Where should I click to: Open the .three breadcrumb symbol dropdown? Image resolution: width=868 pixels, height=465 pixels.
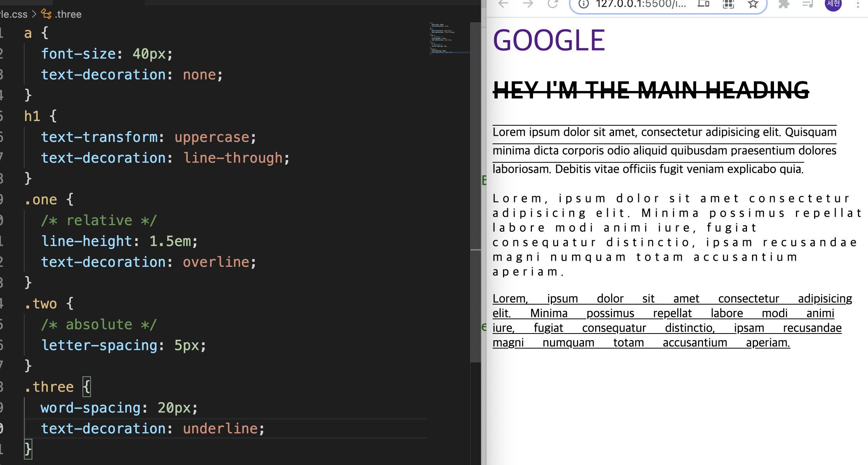point(68,14)
